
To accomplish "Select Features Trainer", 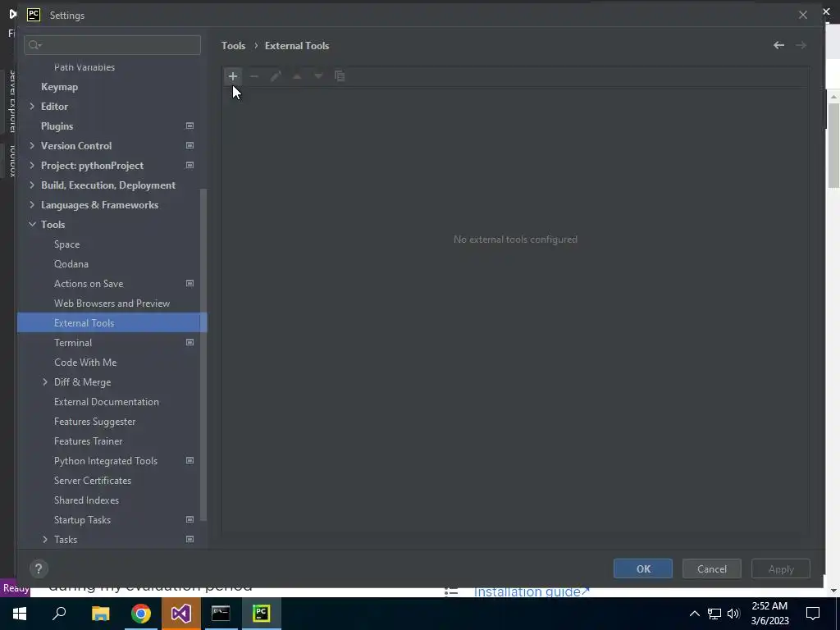I will 89,441.
